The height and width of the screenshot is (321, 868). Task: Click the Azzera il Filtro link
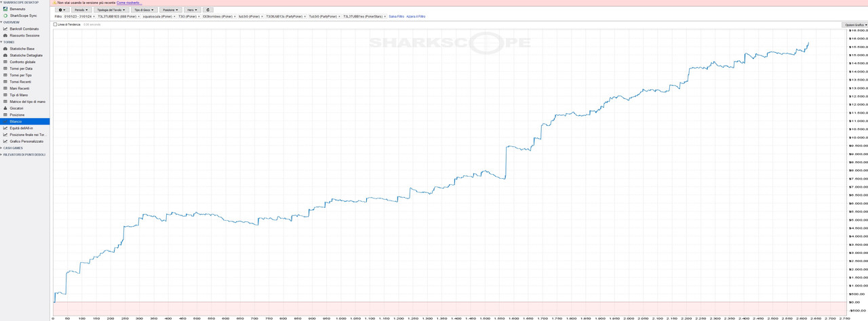(x=416, y=16)
